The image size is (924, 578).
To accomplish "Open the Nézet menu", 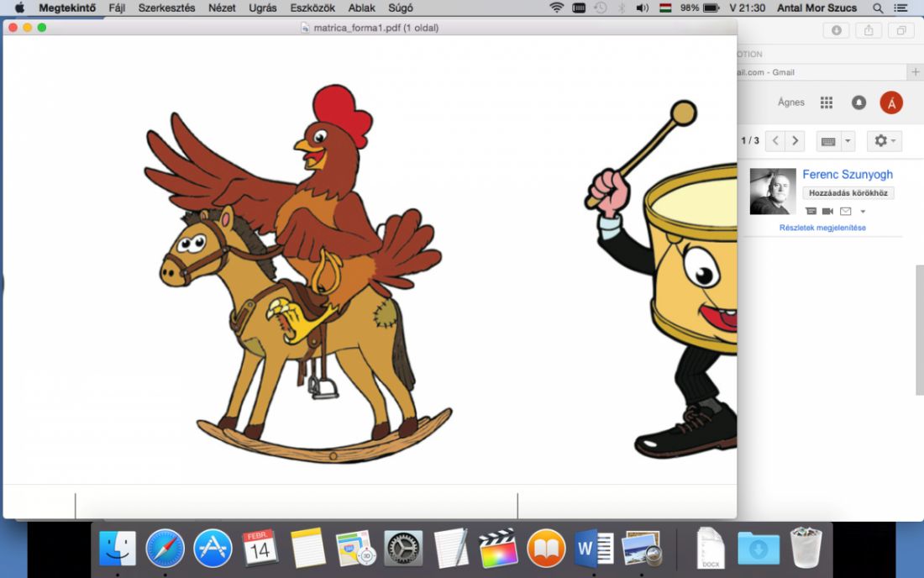I will tap(222, 8).
